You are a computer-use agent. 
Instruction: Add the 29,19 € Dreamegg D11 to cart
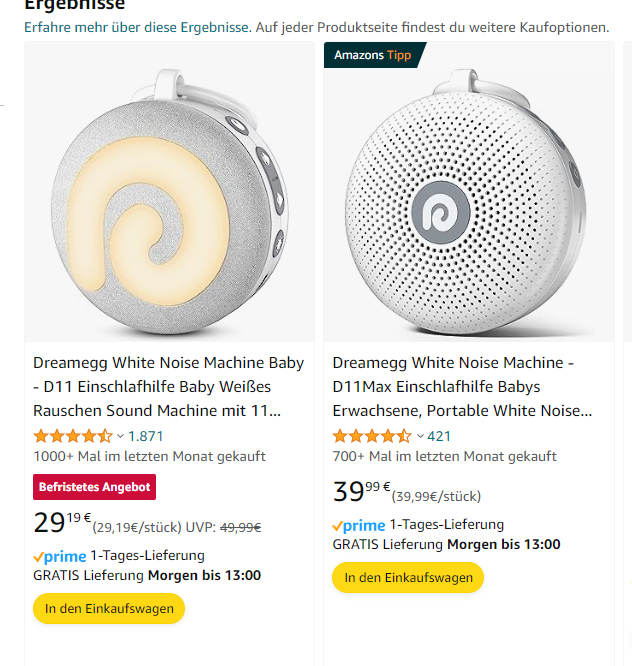click(x=109, y=608)
